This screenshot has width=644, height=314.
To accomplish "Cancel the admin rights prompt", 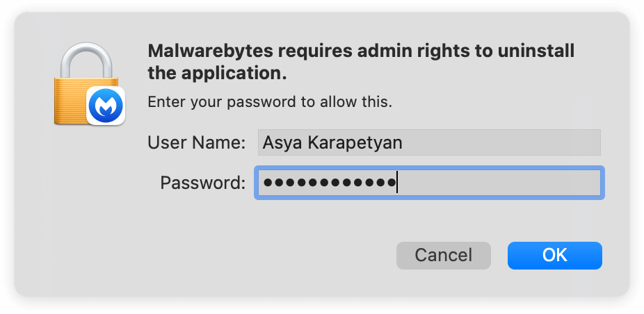I will (443, 255).
